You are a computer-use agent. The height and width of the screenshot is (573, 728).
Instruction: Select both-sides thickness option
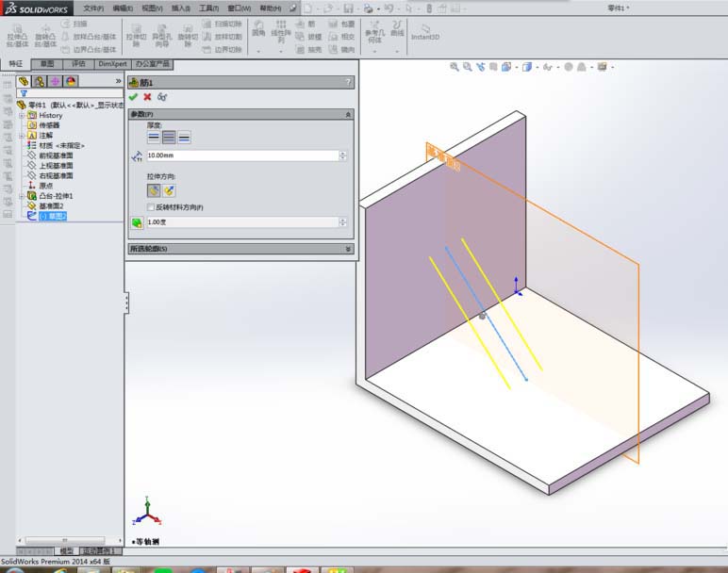pyautogui.click(x=169, y=138)
